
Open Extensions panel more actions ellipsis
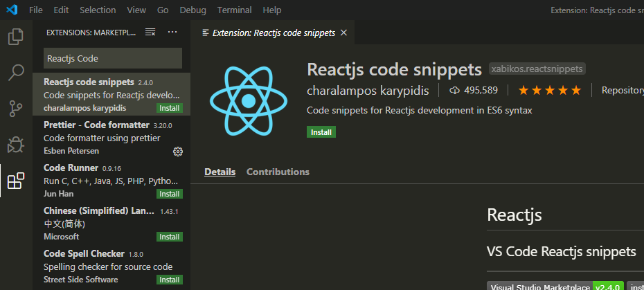pyautogui.click(x=172, y=32)
